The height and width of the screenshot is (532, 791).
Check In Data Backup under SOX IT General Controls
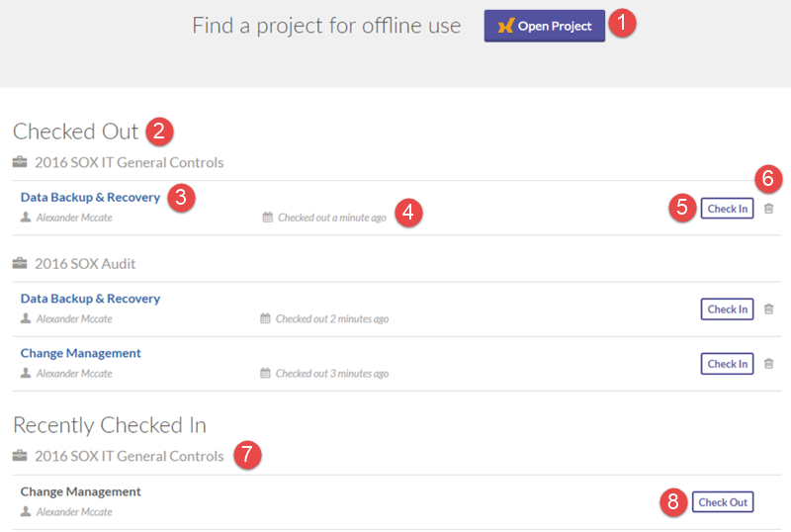click(x=727, y=209)
